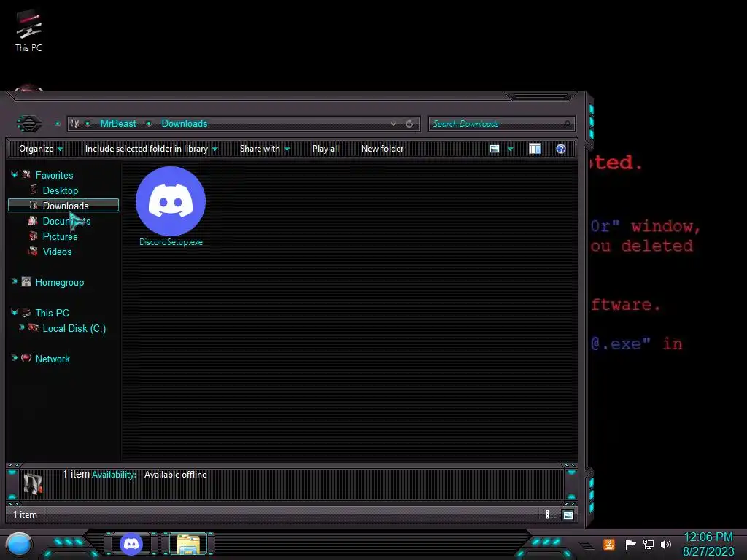Screen dimensions: 747x560
Task: Open Videos in Favorites
Action: pos(57,252)
